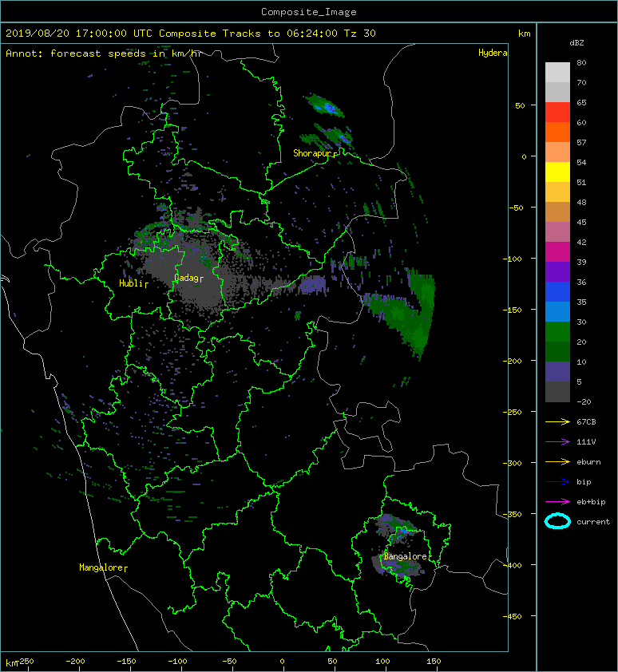Click the '80' dBZ scale value
The image size is (618, 672).
581,62
